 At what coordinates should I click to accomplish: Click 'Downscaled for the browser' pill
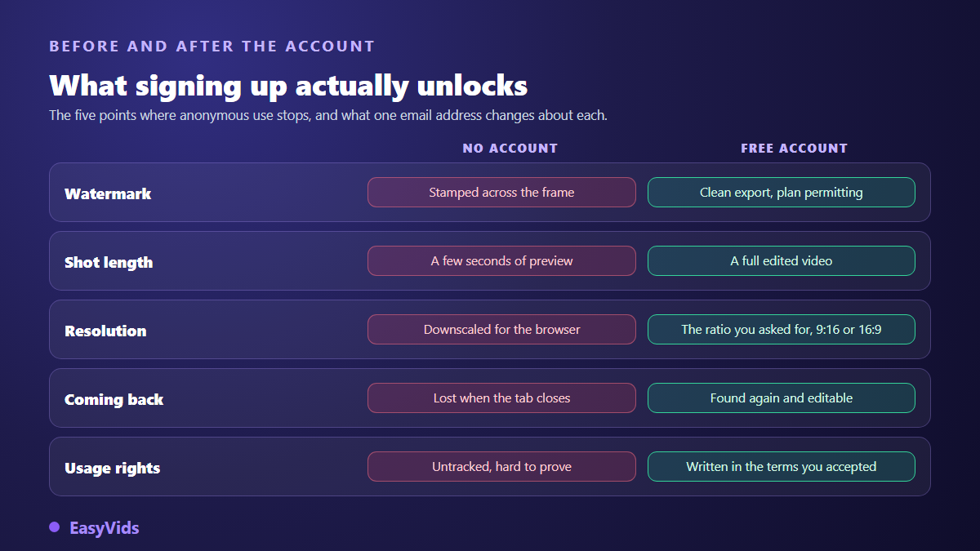click(501, 330)
